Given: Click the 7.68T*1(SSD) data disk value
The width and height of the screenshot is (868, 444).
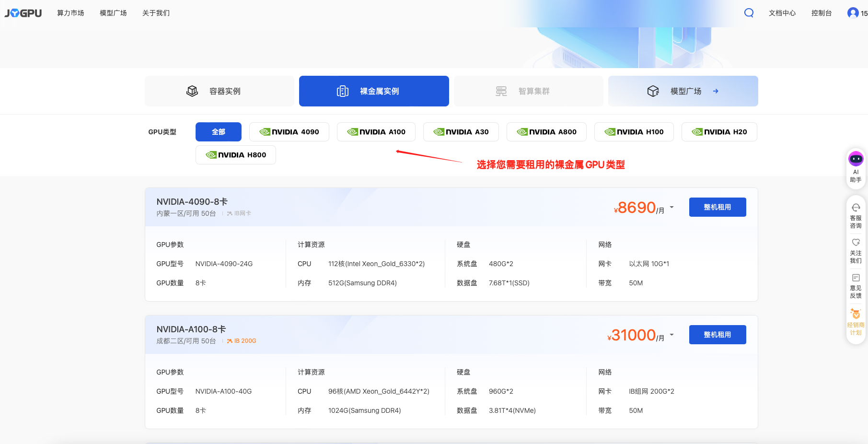Looking at the screenshot, I should point(509,283).
